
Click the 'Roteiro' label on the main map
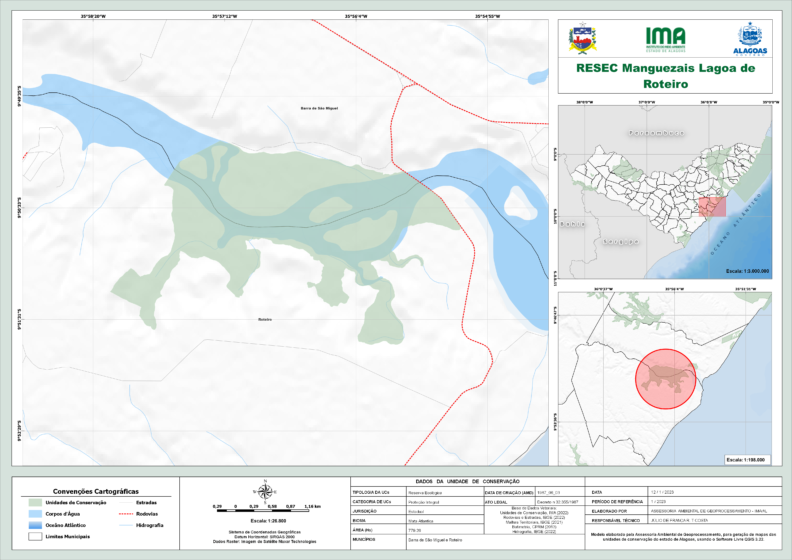[x=265, y=320]
